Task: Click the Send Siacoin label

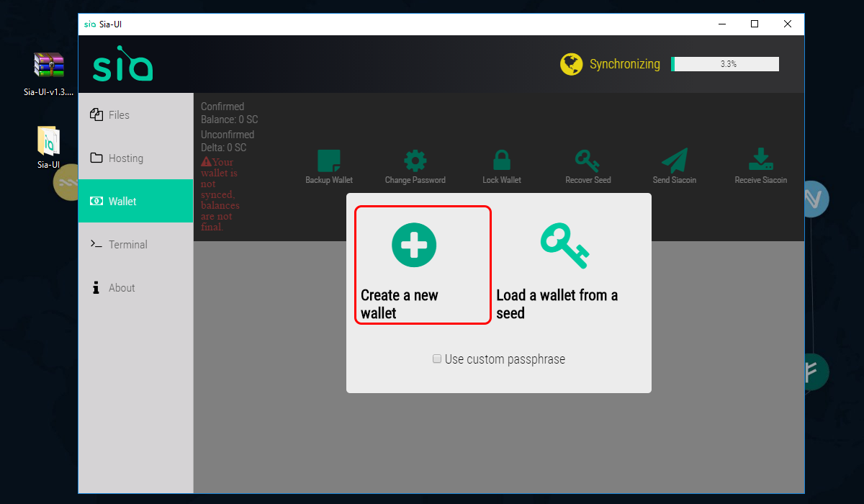Action: pyautogui.click(x=675, y=180)
